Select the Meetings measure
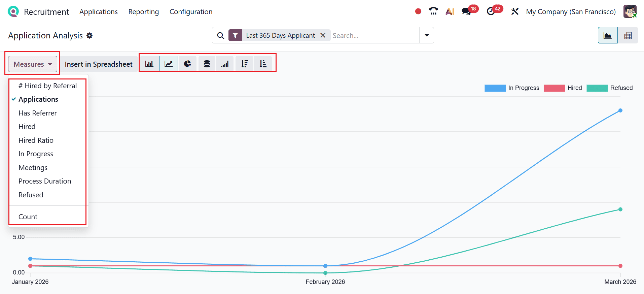Image resolution: width=644 pixels, height=294 pixels. 48,168
